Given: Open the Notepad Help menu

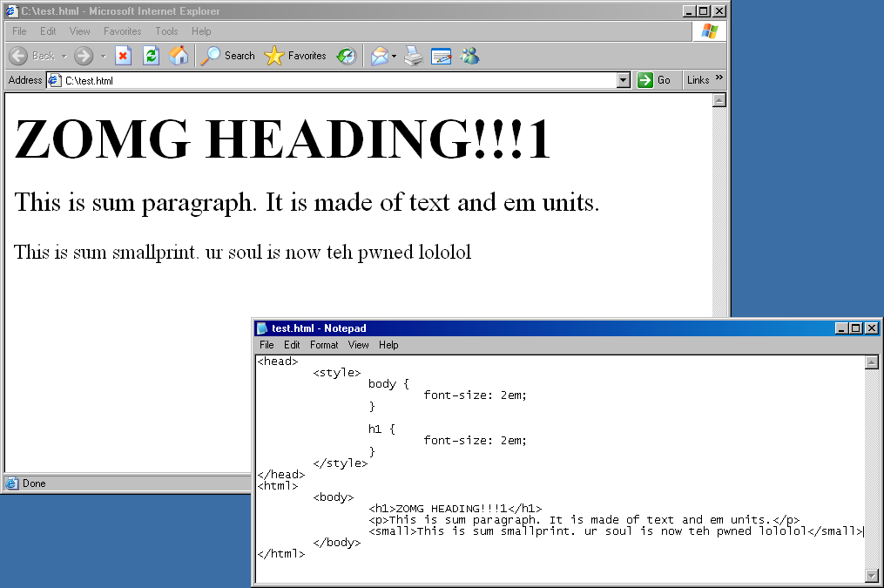Looking at the screenshot, I should 388,345.
